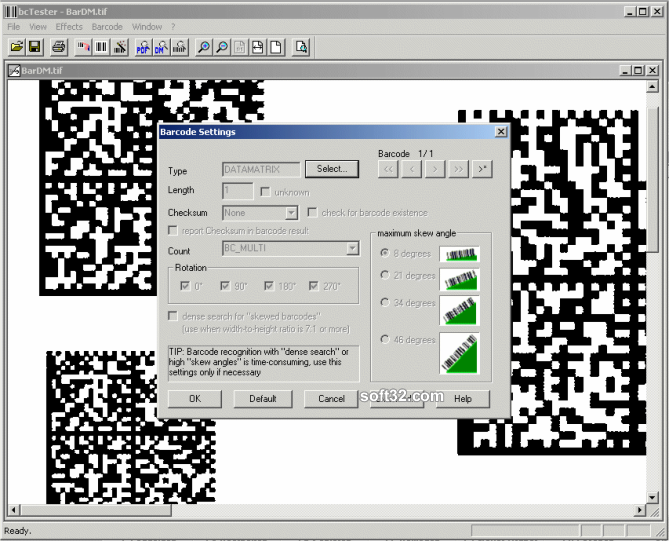
Task: Fit whole page using the blank page icon
Action: (x=276, y=47)
